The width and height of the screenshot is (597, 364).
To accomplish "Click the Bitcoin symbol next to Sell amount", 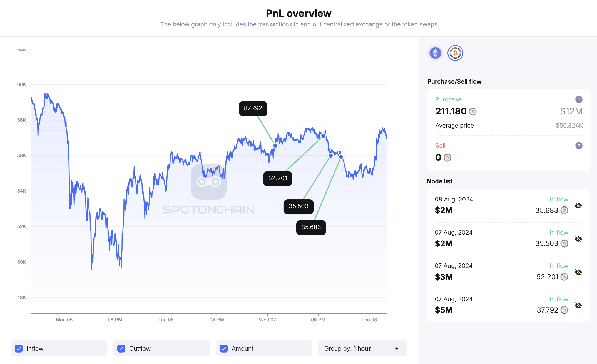I will [x=447, y=158].
